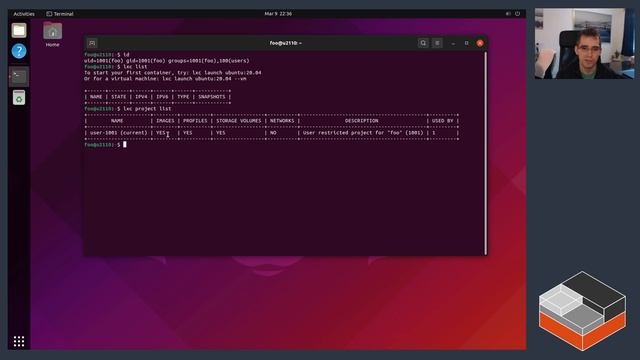This screenshot has height=360, width=640.
Task: Click the 'PROFILES' column header
Action: tap(195, 121)
